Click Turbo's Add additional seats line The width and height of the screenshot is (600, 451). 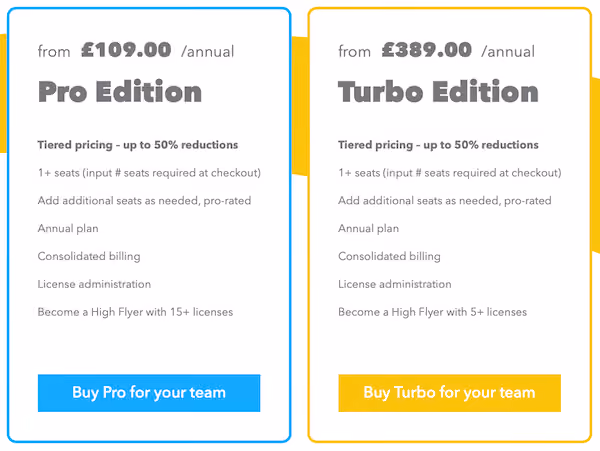[x=445, y=201]
